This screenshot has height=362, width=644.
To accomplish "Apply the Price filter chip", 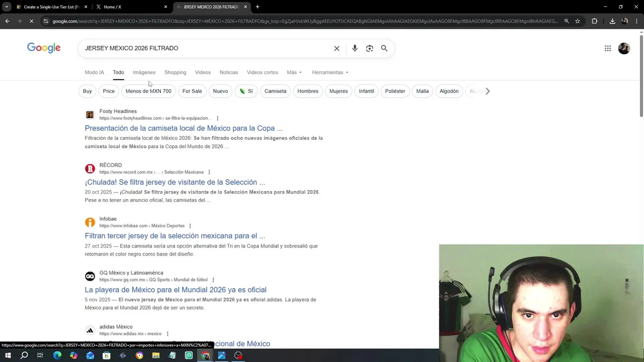I will click(109, 91).
